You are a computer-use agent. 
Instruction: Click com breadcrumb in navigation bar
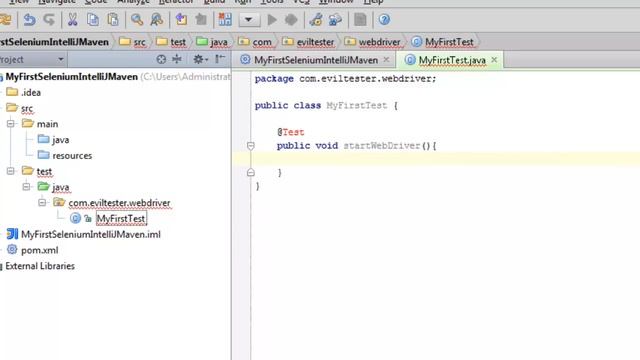[255, 42]
